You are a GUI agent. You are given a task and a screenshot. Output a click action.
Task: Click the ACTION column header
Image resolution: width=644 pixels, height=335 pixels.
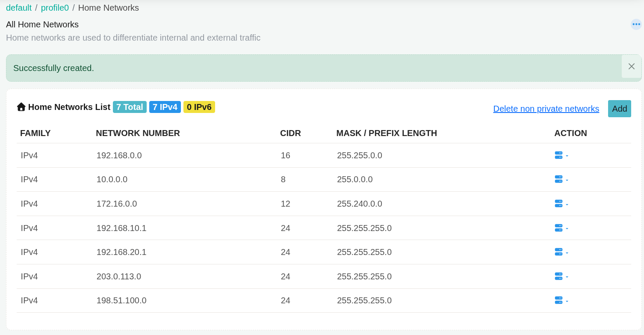click(570, 133)
